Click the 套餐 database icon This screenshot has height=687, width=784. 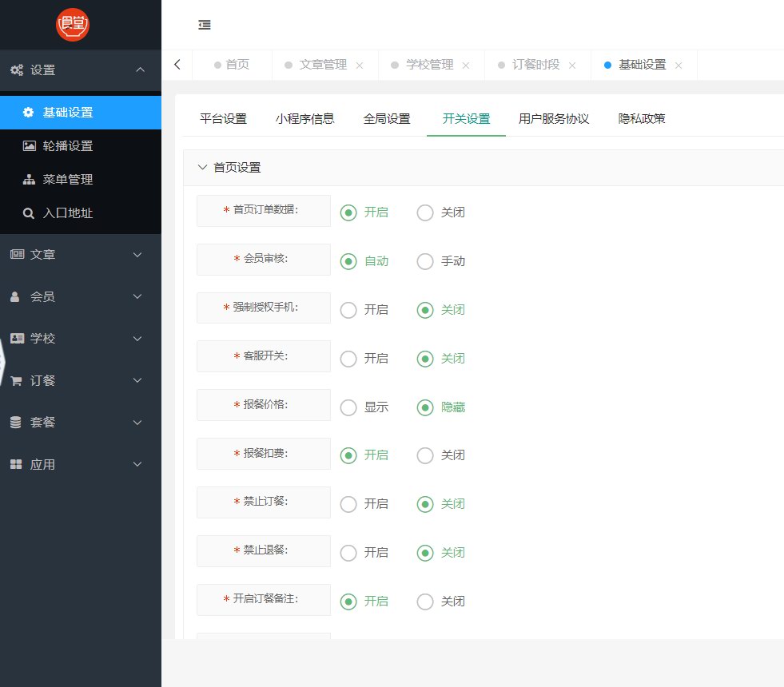[15, 423]
